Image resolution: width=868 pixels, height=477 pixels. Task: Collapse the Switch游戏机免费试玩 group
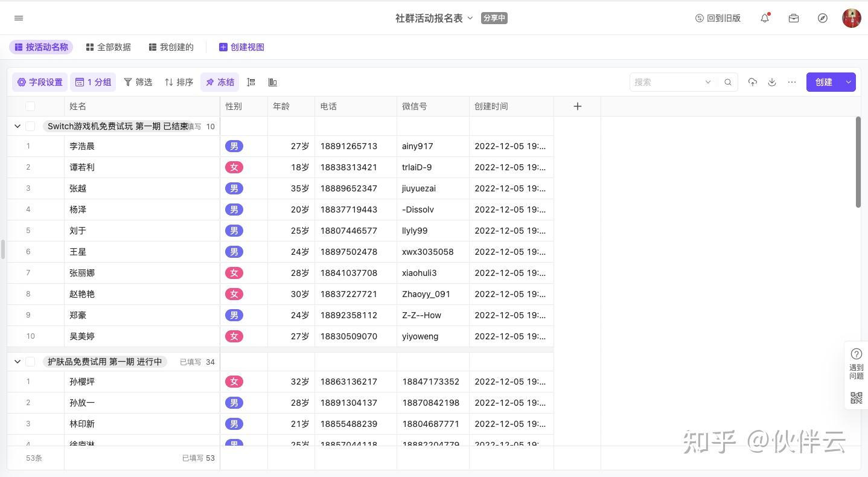(17, 126)
